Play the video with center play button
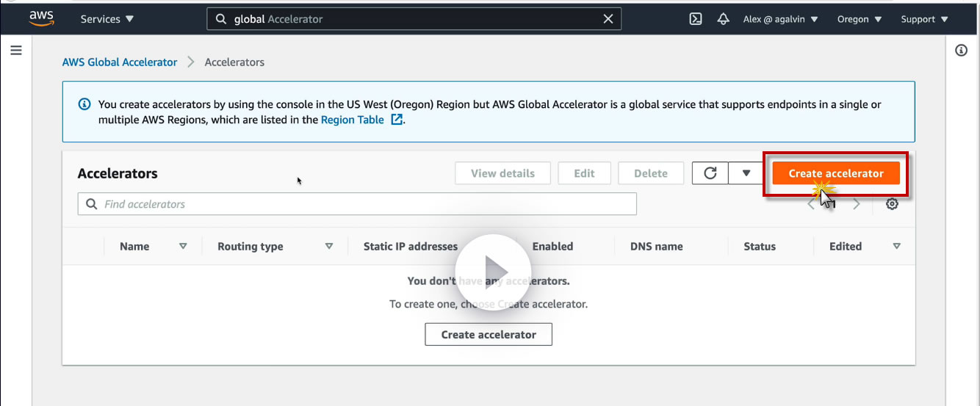 (x=493, y=272)
